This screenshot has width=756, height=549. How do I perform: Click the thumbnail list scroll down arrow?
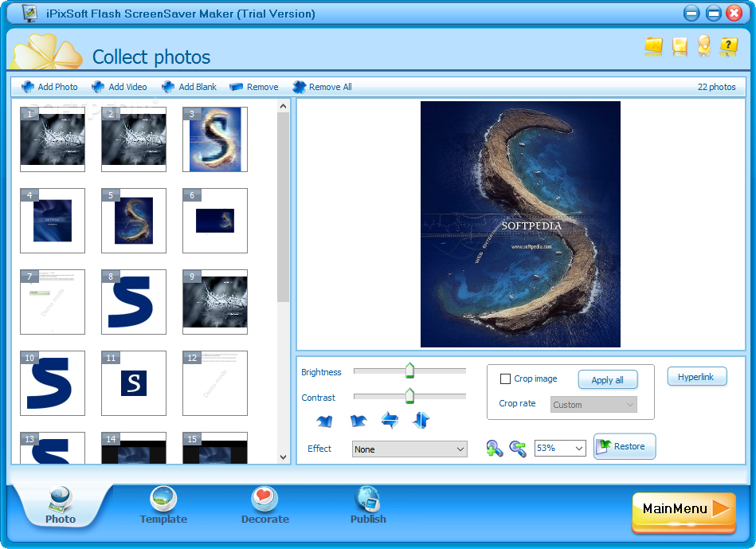[x=283, y=457]
